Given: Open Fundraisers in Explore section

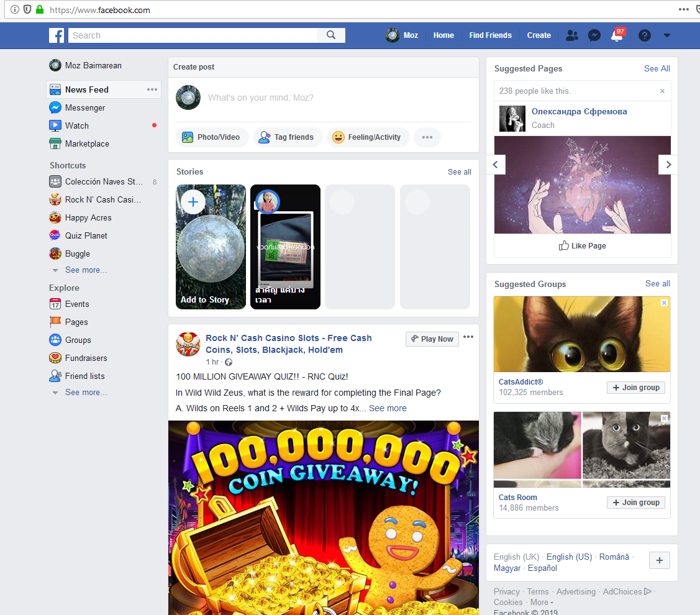Looking at the screenshot, I should [86, 358].
